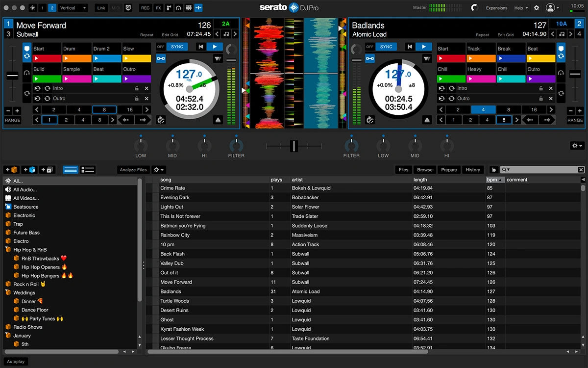Screen dimensions: 588x368
Task: Turn sync OFF on Badlands deck
Action: coord(370,47)
